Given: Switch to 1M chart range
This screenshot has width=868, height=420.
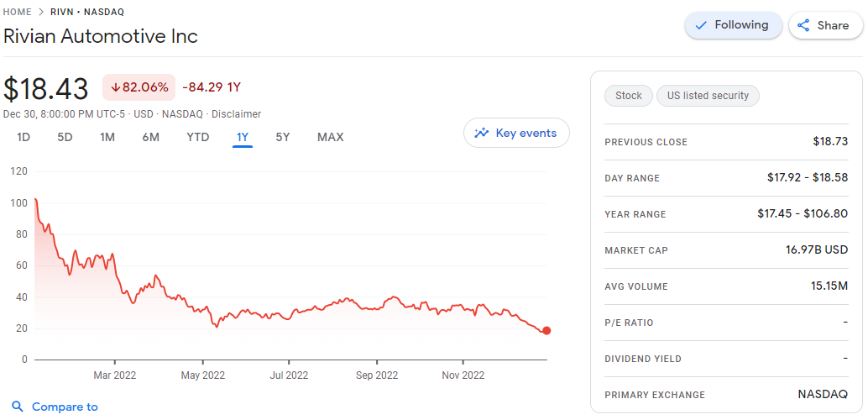Looking at the screenshot, I should [x=107, y=137].
